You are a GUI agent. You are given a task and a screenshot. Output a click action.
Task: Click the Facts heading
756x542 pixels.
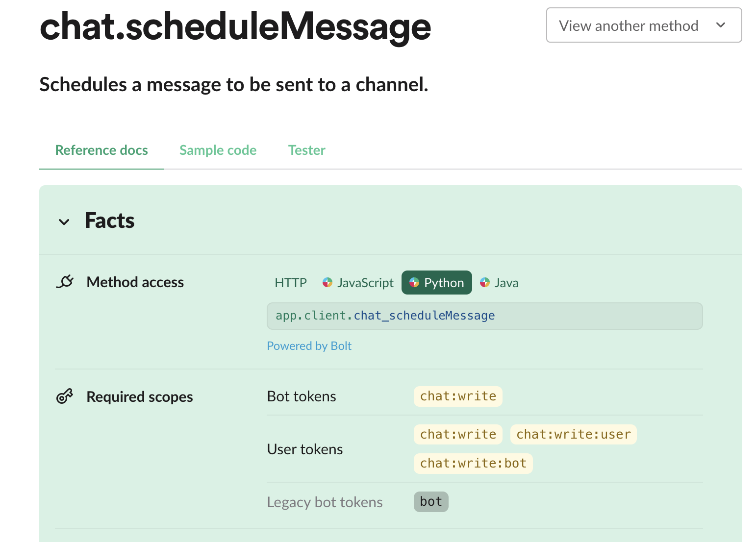(109, 221)
